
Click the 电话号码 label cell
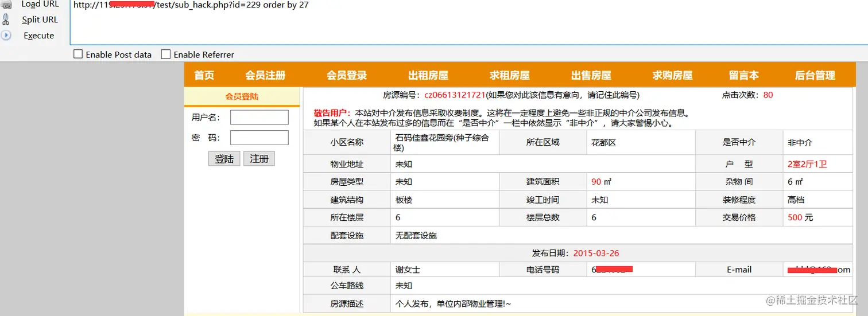(x=543, y=270)
